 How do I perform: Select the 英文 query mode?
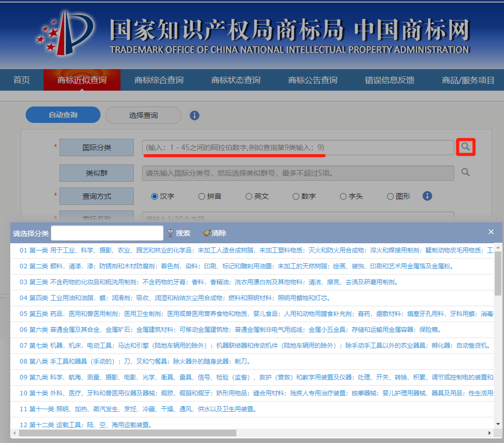point(249,197)
